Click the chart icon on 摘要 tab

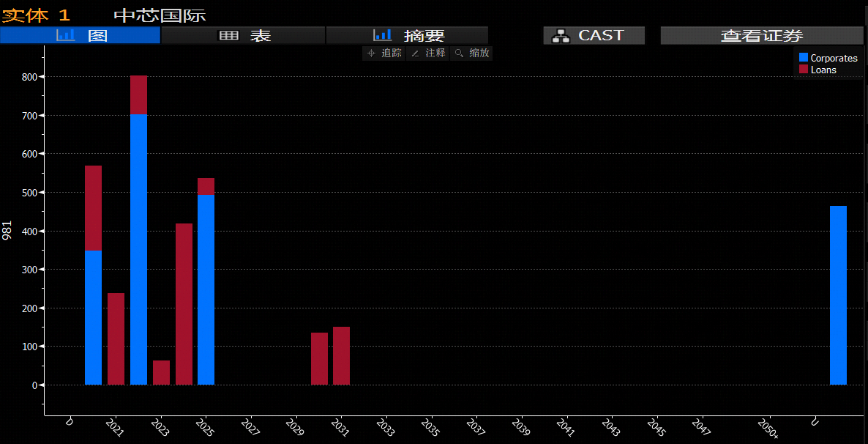(x=383, y=35)
